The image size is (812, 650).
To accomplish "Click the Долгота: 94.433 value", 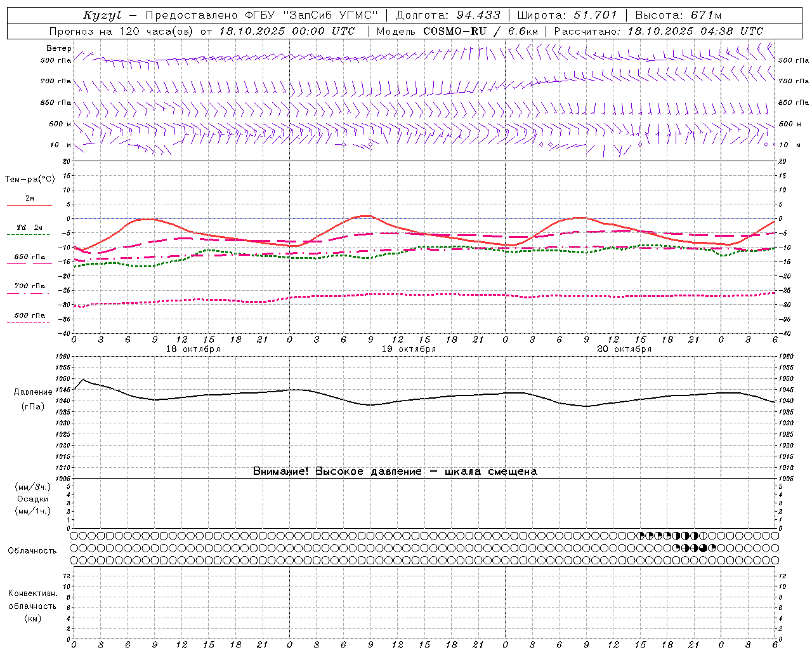I will click(448, 15).
